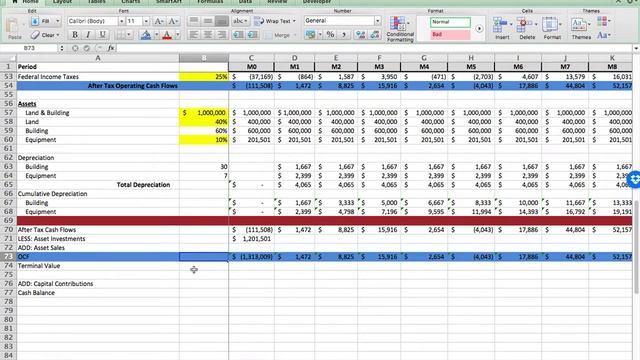The width and height of the screenshot is (640, 360).
Task: Switch to the Charts tab
Action: pos(131,2)
